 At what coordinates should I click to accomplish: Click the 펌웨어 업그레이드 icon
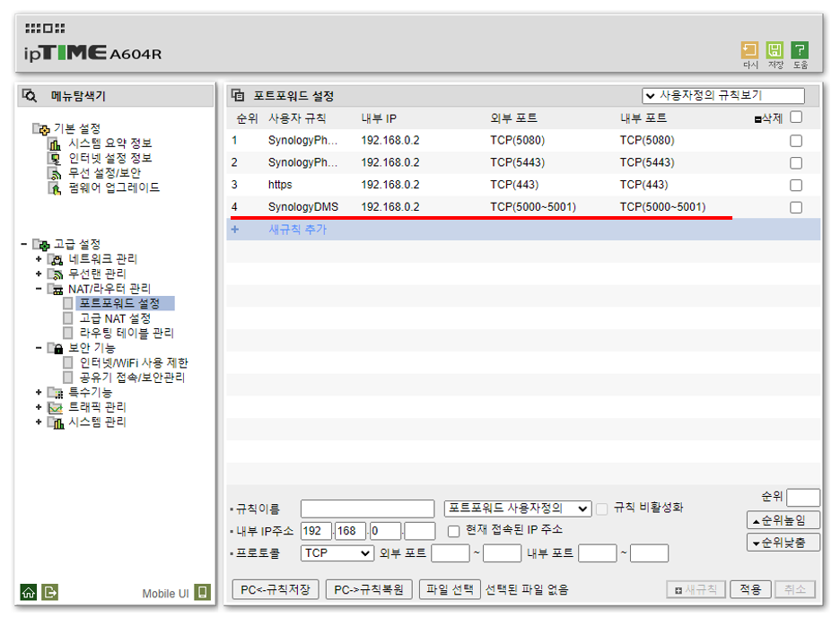(54, 188)
